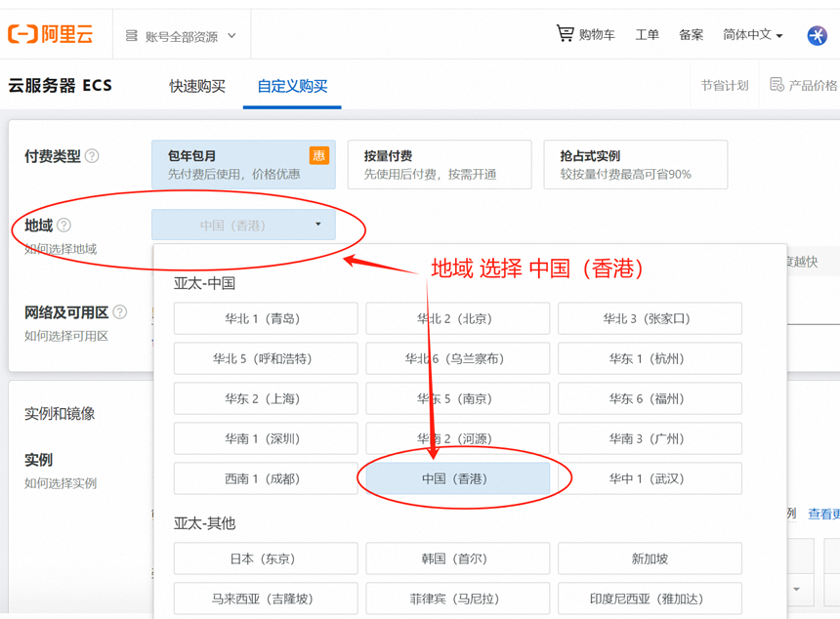Choose region 日本（东京）
840x619 pixels.
coord(266,558)
